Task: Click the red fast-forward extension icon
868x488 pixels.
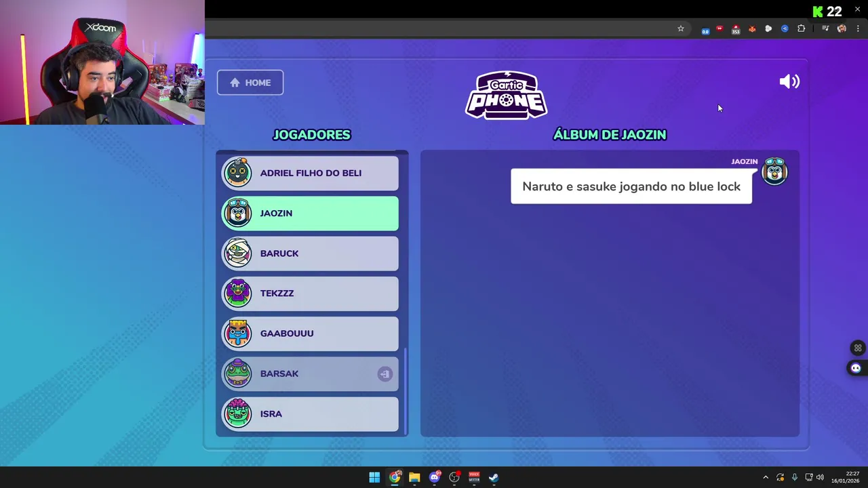Action: [x=719, y=28]
